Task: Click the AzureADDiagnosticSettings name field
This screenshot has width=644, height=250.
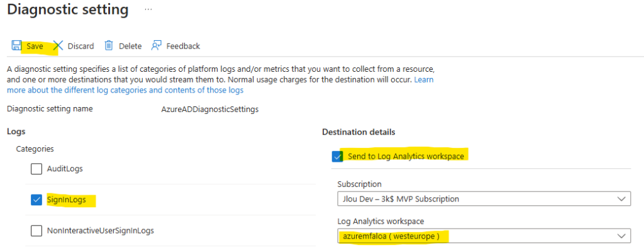Action: [x=210, y=110]
